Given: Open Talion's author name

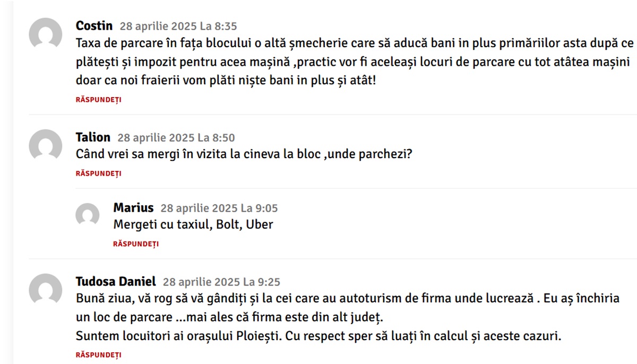Looking at the screenshot, I should click(x=93, y=137).
